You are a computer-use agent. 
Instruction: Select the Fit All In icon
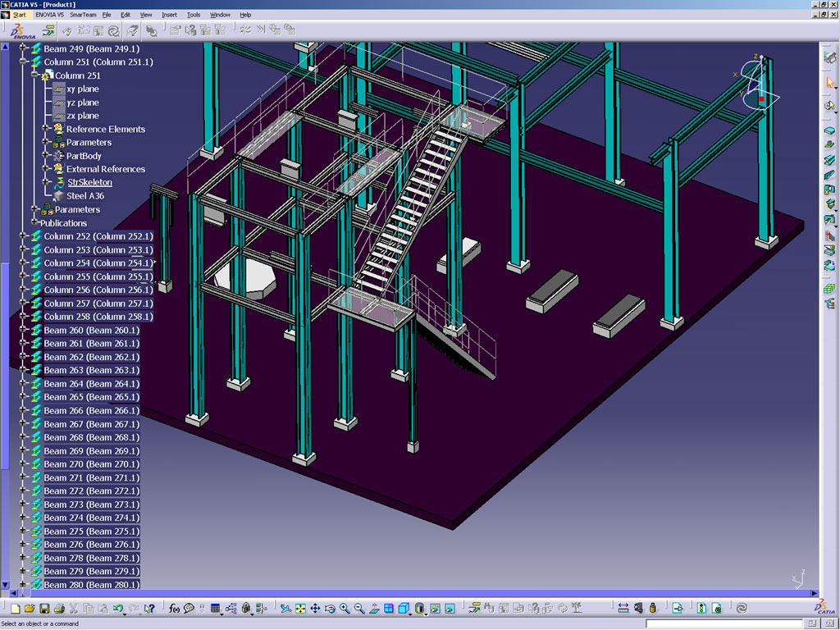(299, 609)
